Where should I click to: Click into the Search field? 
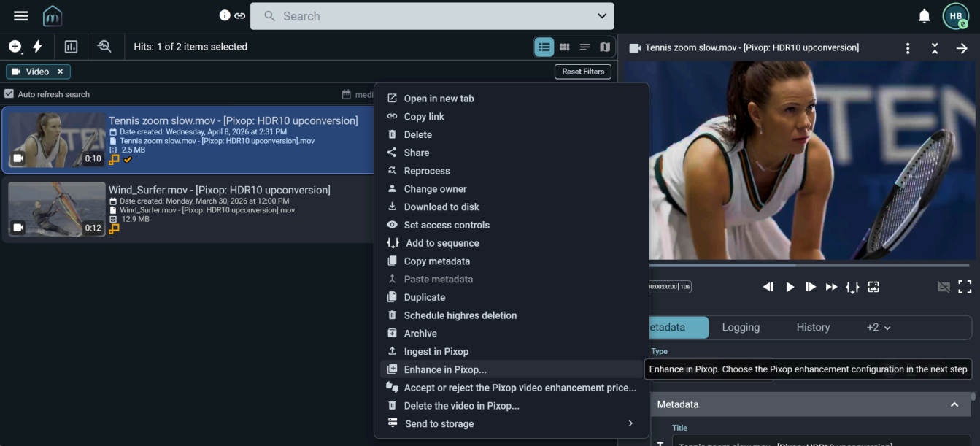[x=432, y=16]
